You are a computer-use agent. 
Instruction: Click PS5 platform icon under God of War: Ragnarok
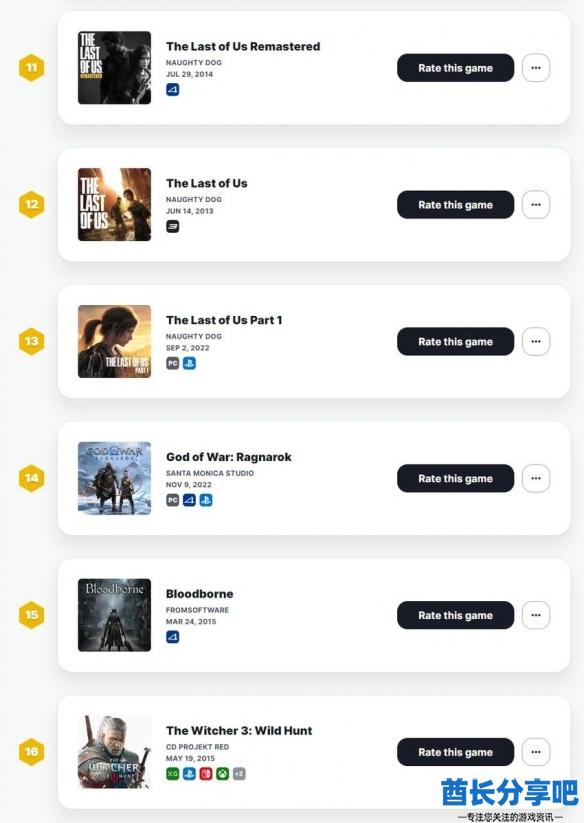[x=206, y=500]
